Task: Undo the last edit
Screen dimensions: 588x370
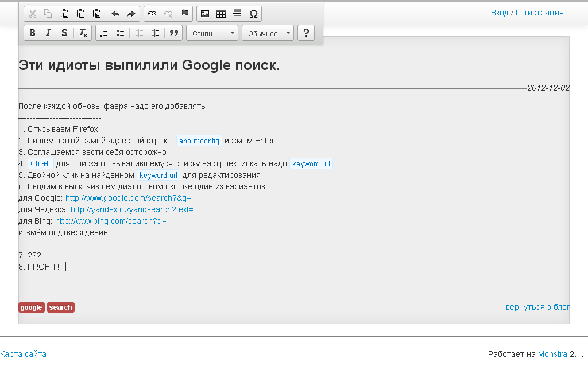Action: tap(115, 14)
